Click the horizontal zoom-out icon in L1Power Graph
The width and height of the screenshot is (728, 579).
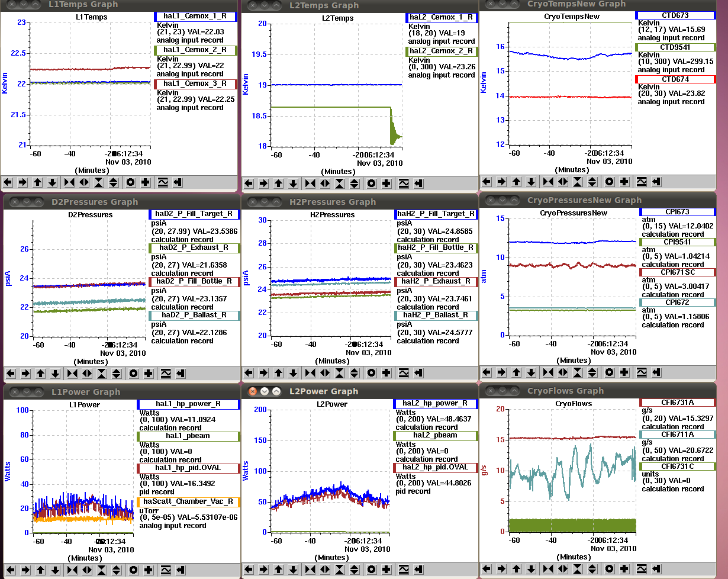[87, 570]
